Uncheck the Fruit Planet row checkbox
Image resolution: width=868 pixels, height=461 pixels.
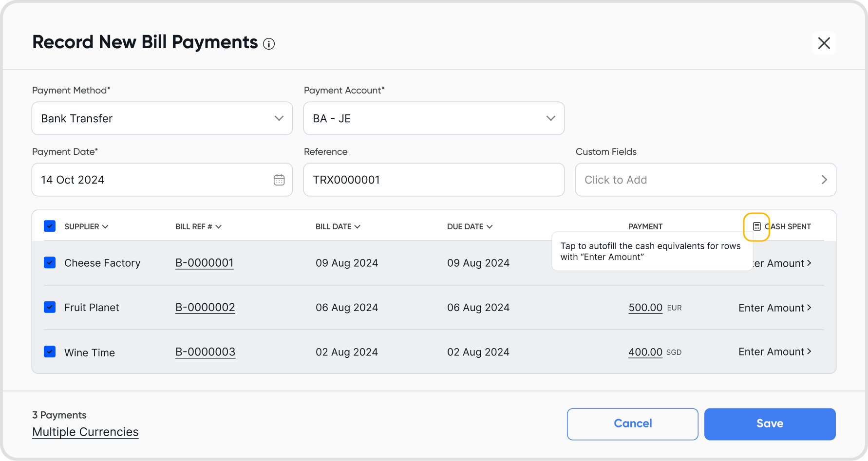coord(50,307)
